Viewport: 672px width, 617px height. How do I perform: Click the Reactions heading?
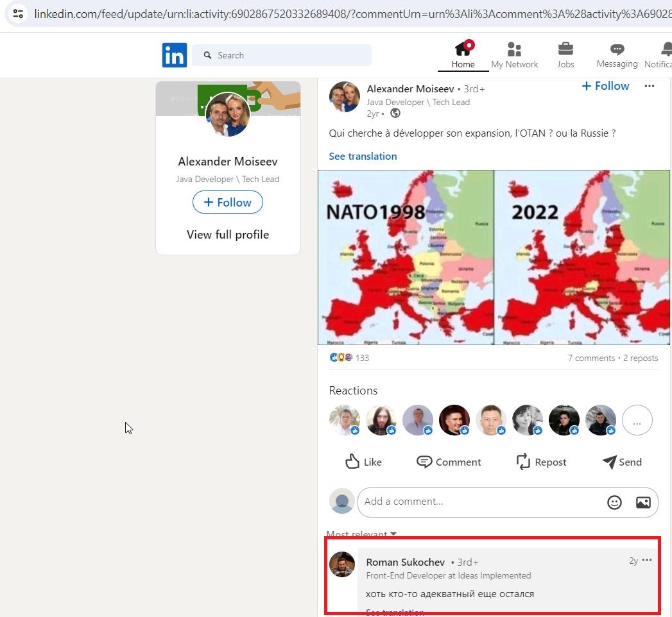[x=353, y=391]
